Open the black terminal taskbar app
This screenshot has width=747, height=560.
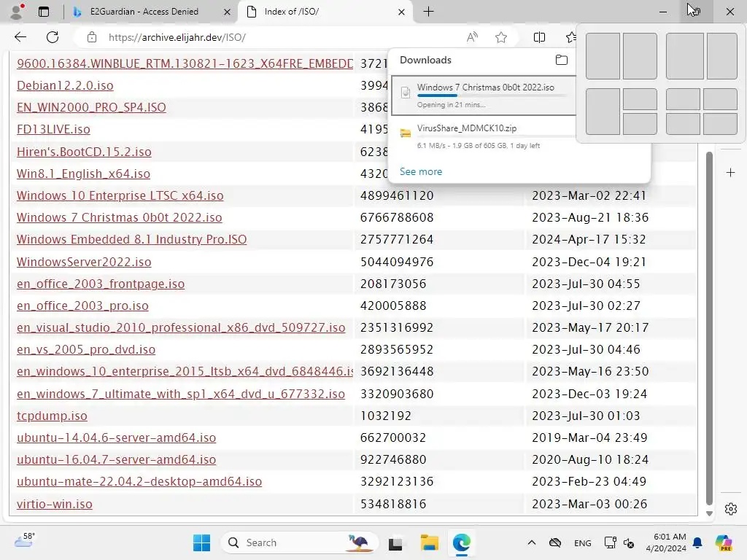[x=395, y=543]
